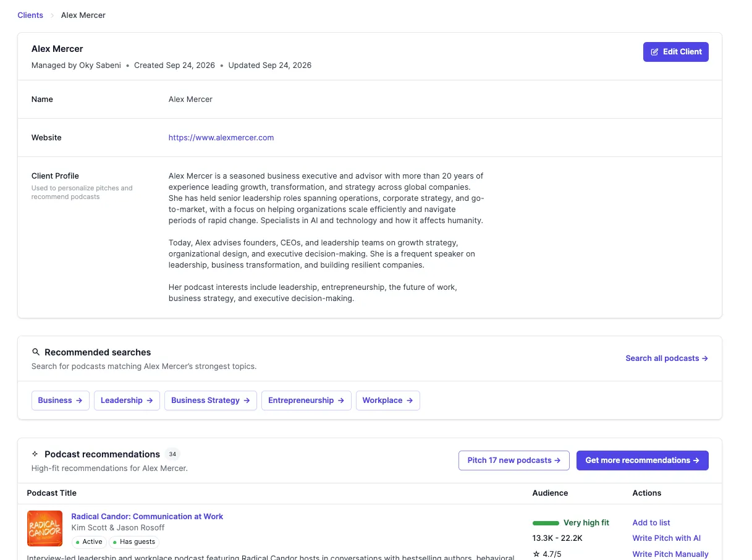Click the Very high fit indicator bar
Viewport: 752px width, 560px height.
(546, 523)
